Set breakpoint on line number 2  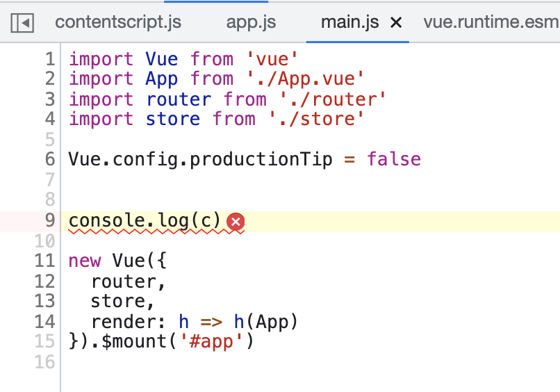click(x=50, y=79)
